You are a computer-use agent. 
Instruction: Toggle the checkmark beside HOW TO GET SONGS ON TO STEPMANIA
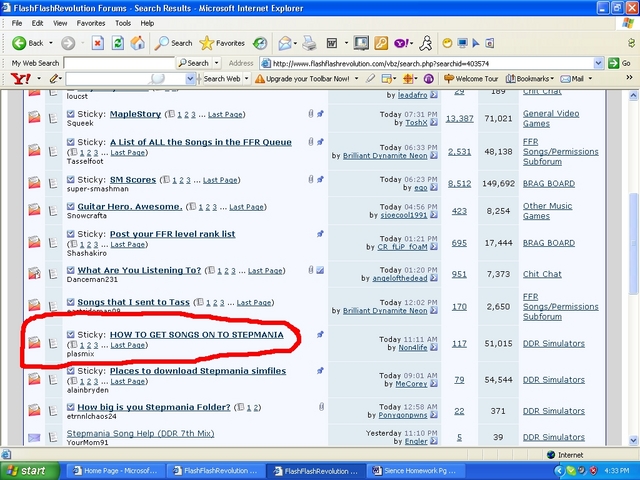tap(71, 334)
